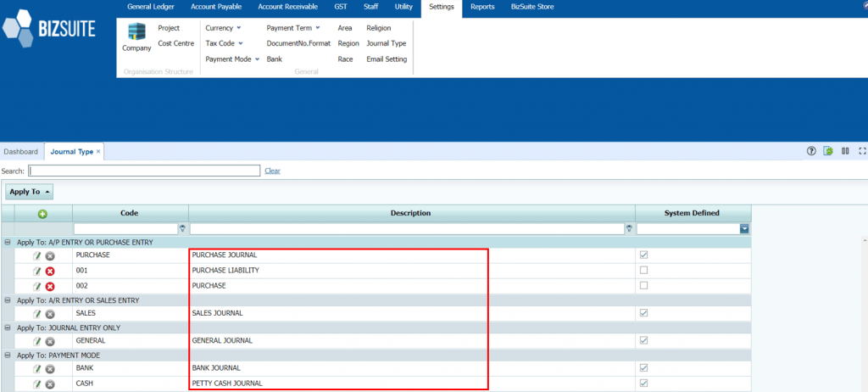Open the Staff menu
Viewport: 868px width, 392px height.
(x=371, y=7)
